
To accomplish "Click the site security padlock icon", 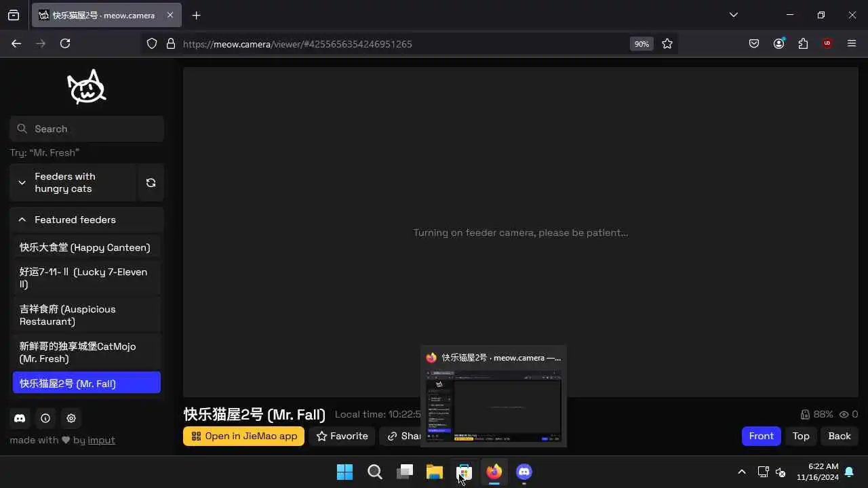I will point(170,43).
